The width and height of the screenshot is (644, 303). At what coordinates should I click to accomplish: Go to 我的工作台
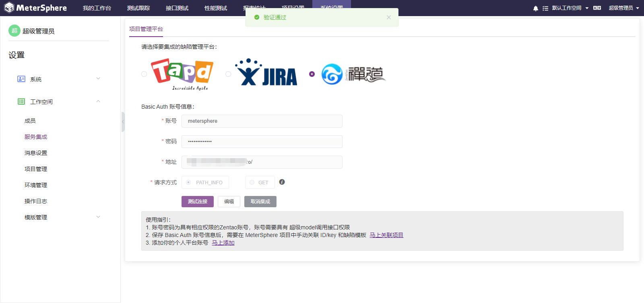97,8
